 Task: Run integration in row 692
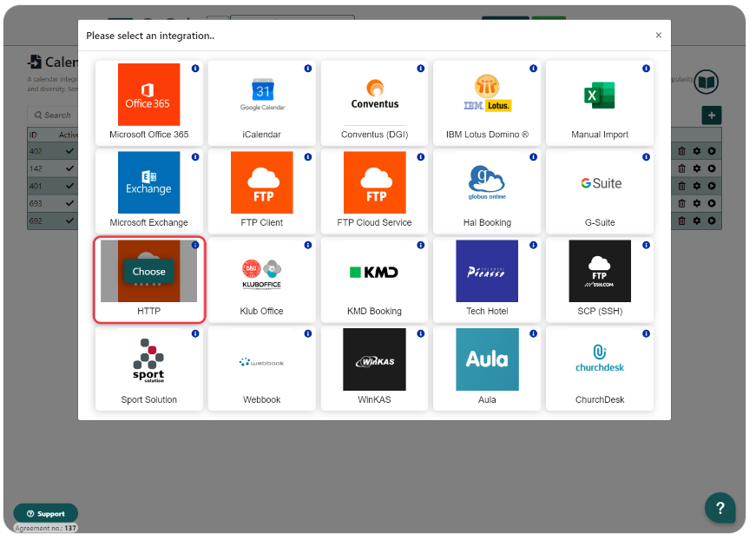(712, 221)
